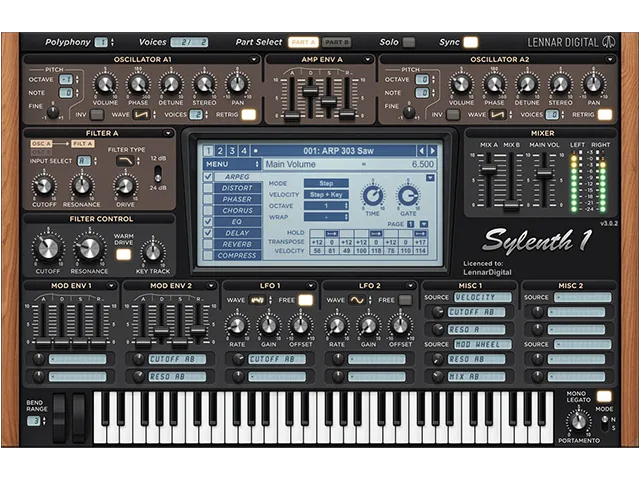This screenshot has height=480, width=640.
Task: Toggle the Warm Drive button
Action: point(123,255)
